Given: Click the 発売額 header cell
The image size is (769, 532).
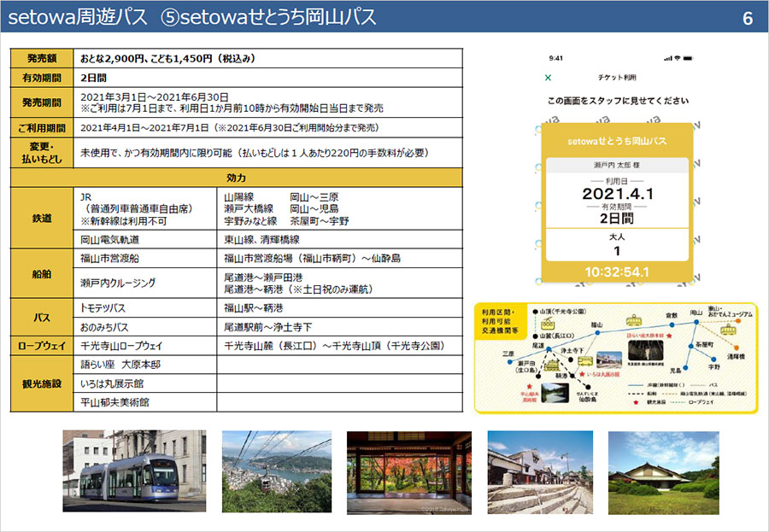Looking at the screenshot, I should coord(42,58).
